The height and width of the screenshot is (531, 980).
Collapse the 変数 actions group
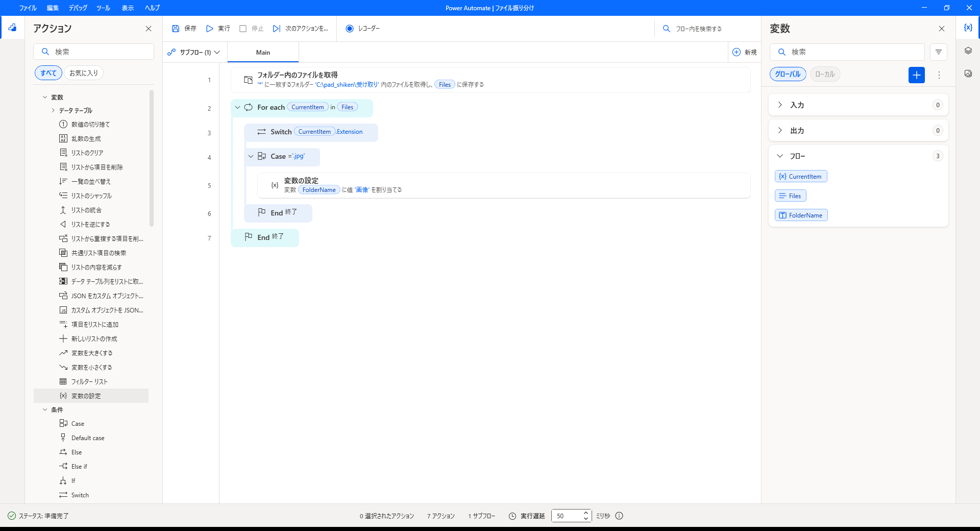coord(45,97)
